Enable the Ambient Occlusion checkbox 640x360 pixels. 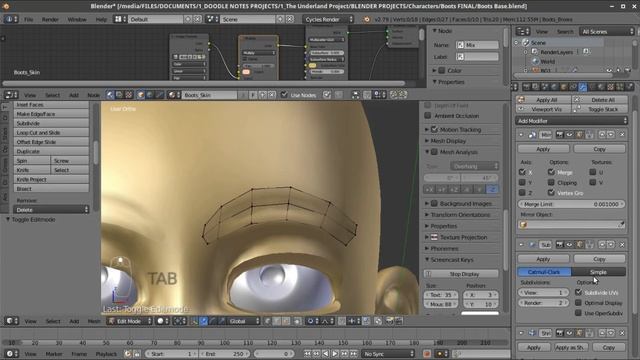click(x=428, y=116)
